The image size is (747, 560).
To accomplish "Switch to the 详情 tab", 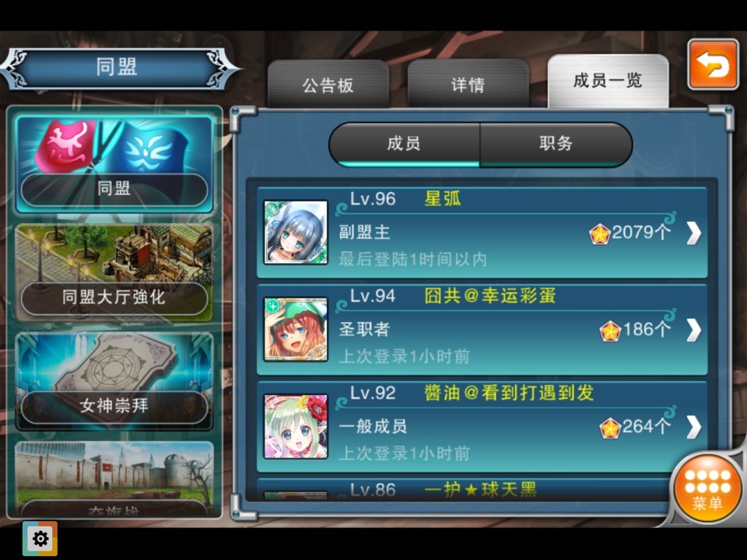I will point(468,85).
